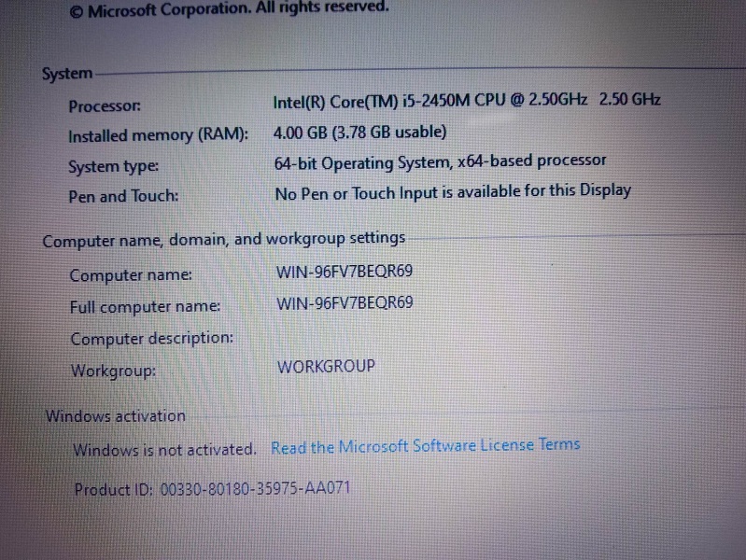Screen dimensions: 746x560
Task: Select the processor value Intel(R) Core(TM) i5-2450M text
Action: (467, 101)
